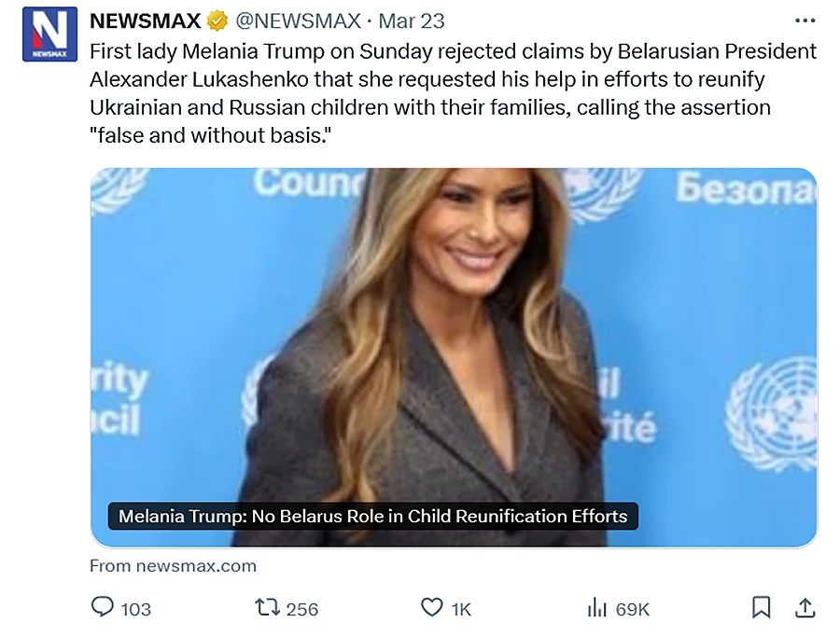
Task: Click the 256 reposts count
Action: (x=301, y=609)
